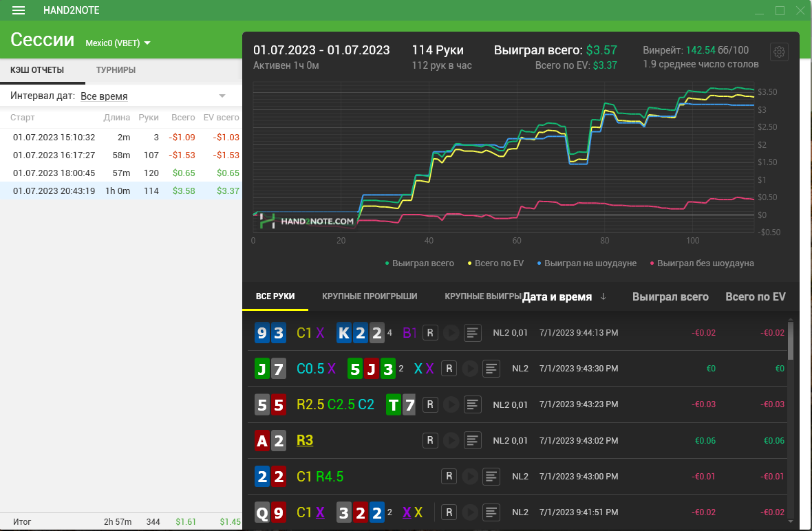Select the 'КРУПНЫЕ ВЫИГРЫШИ' tab

[x=484, y=296]
